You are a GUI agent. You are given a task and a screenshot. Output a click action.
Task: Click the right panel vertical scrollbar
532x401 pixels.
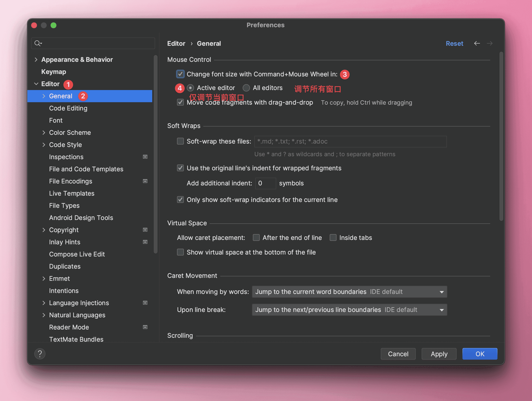pos(501,136)
